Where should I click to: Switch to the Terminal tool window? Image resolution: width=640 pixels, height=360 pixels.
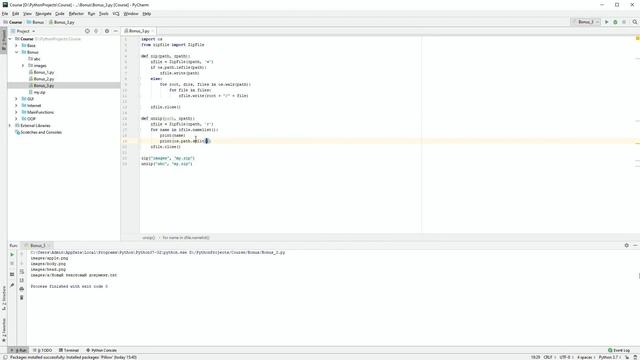(69, 350)
